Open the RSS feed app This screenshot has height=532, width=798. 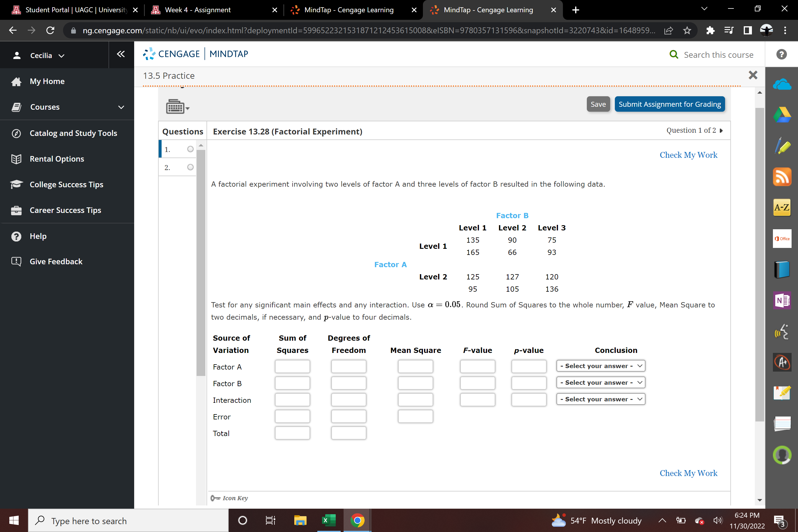[x=782, y=177]
